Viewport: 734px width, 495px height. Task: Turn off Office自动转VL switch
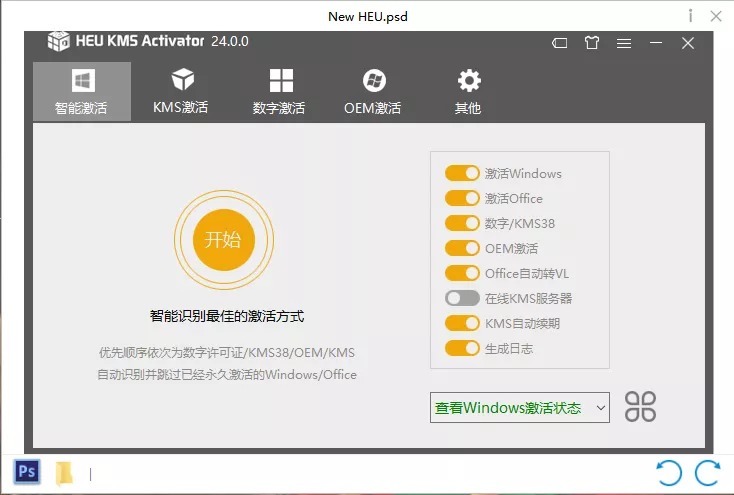coord(462,273)
